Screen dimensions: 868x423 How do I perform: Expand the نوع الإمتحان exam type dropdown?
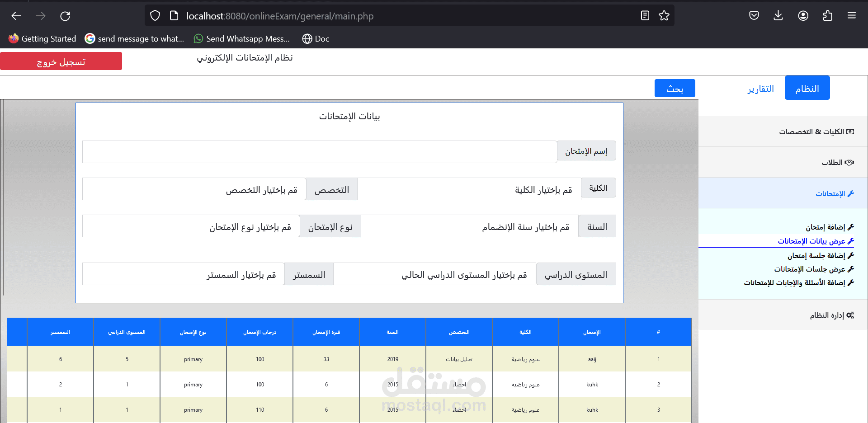(191, 226)
